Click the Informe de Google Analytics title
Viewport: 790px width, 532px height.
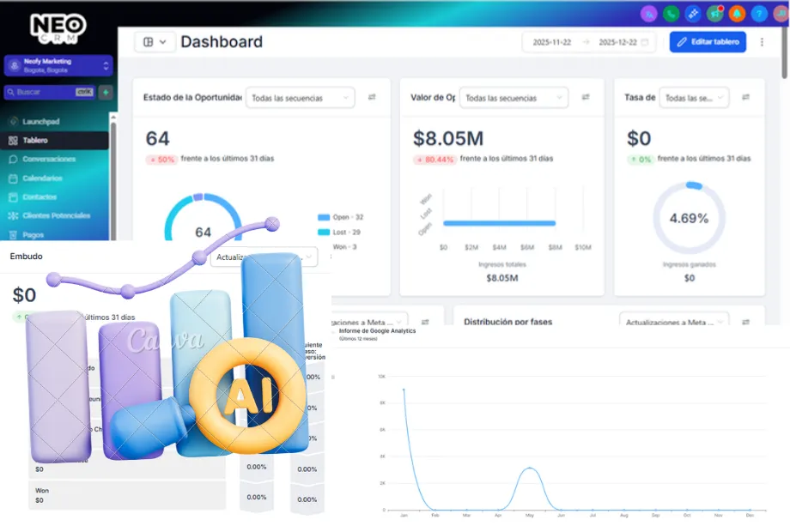[x=377, y=331]
